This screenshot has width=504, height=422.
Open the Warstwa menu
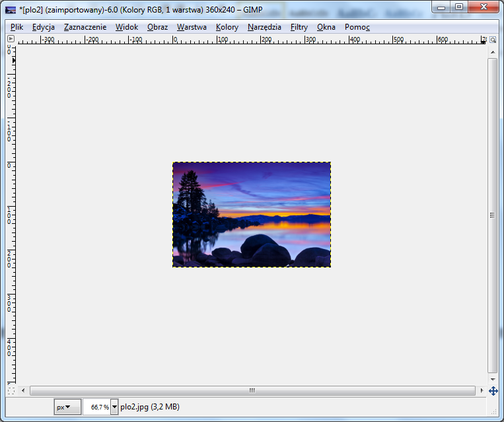(192, 27)
